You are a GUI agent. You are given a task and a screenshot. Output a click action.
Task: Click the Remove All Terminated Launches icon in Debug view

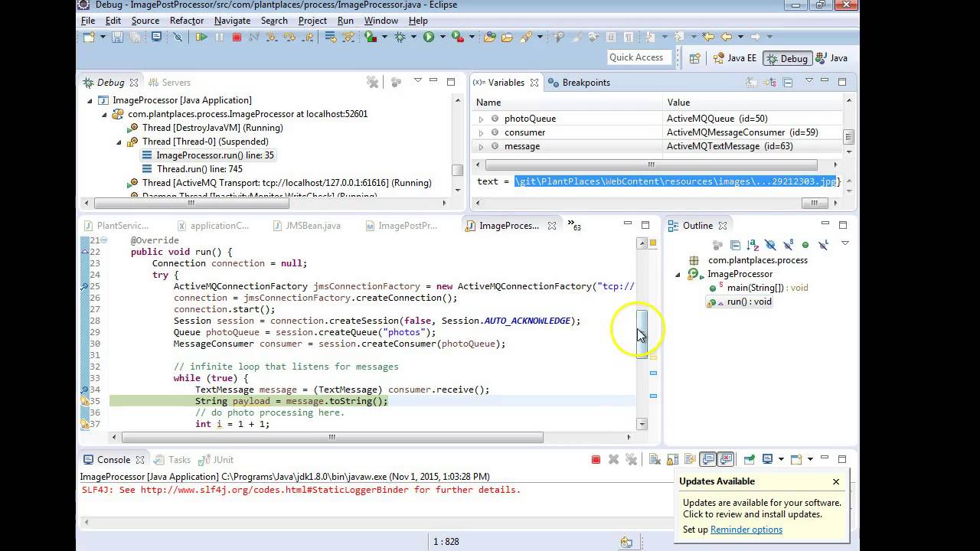tap(372, 82)
